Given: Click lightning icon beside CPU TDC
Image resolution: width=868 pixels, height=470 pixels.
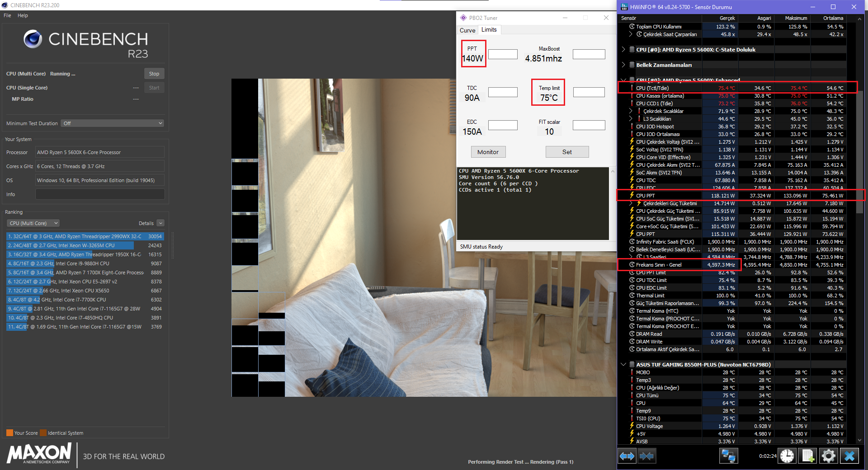Looking at the screenshot, I should tap(632, 180).
